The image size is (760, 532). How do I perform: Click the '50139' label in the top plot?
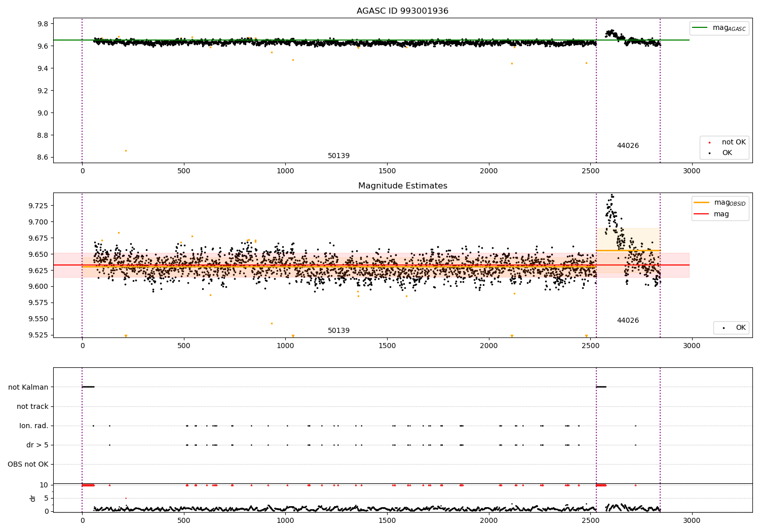(x=338, y=156)
